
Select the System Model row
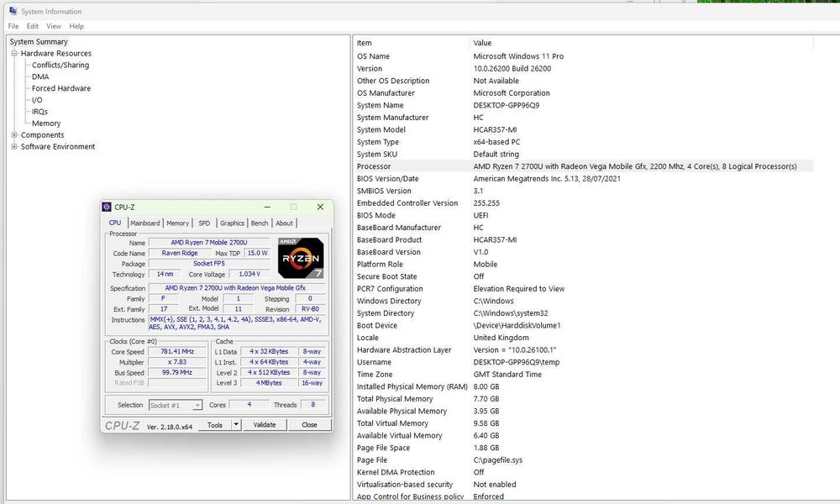click(x=585, y=129)
